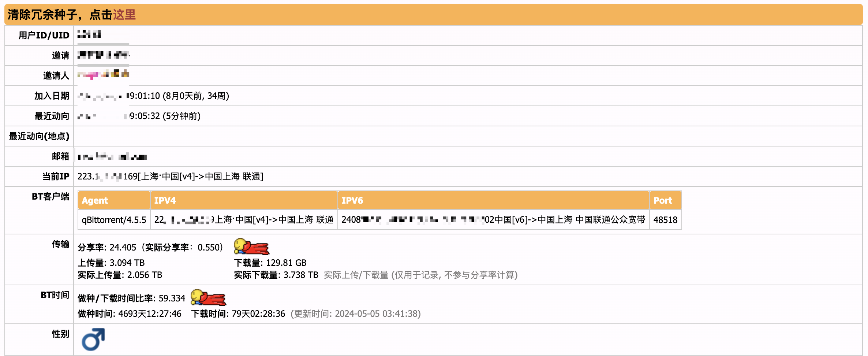This screenshot has width=868, height=356.
Task: Click the sleeping smiley icon beside 分享率
Action: 251,247
